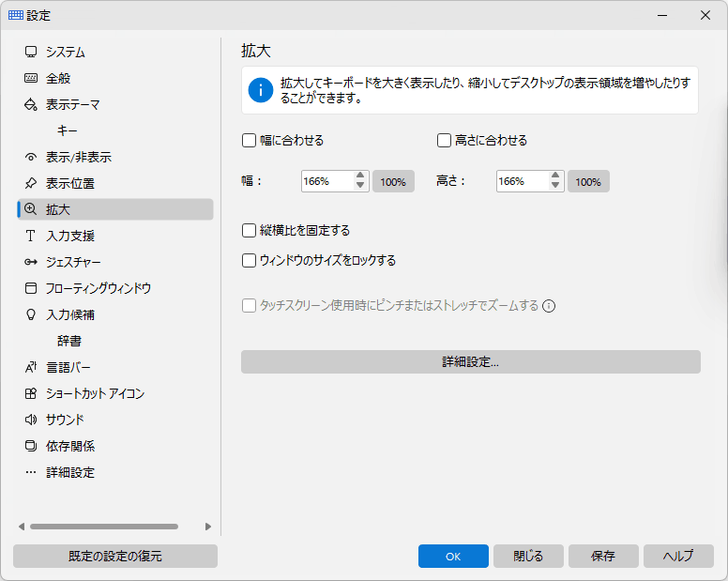Open 全般 settings page
This screenshot has width=728, height=581.
[115, 78]
